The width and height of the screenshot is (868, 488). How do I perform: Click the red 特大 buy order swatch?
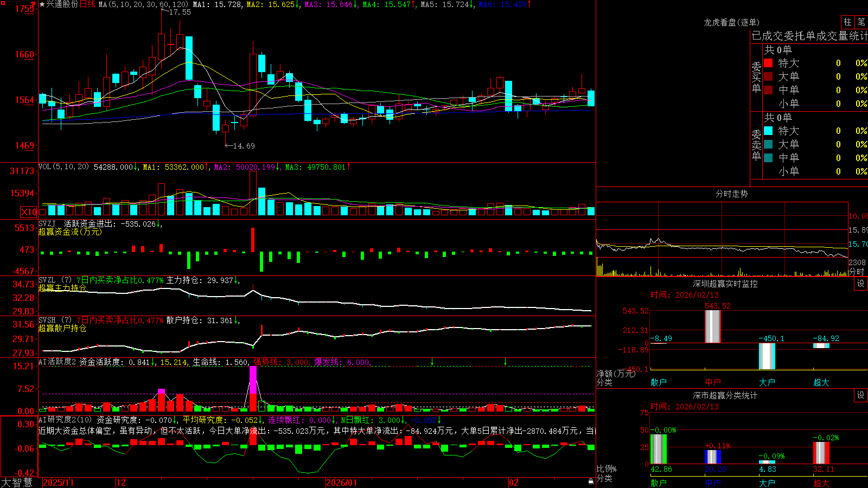tap(768, 63)
